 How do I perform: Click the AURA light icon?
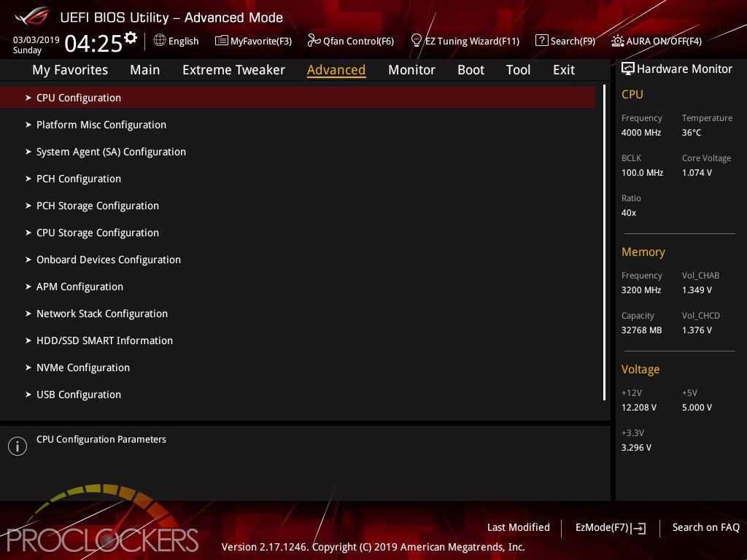[x=617, y=41]
